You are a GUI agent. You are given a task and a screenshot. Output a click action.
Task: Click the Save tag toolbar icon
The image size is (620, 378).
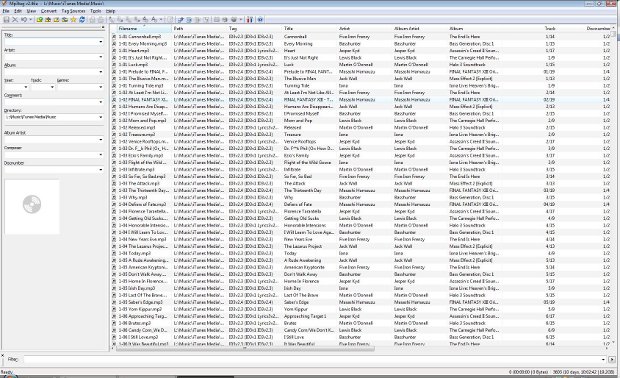6,19
